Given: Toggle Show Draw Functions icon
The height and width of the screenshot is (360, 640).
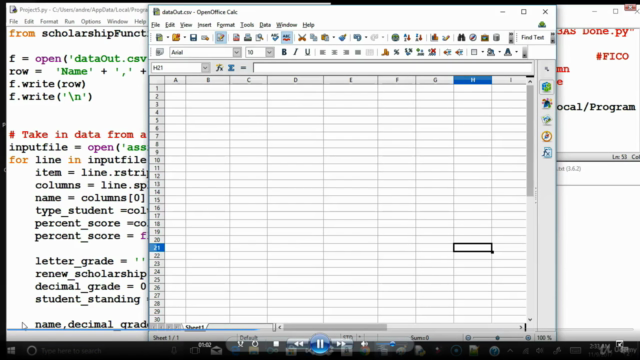Looking at the screenshot, I should (x=446, y=38).
